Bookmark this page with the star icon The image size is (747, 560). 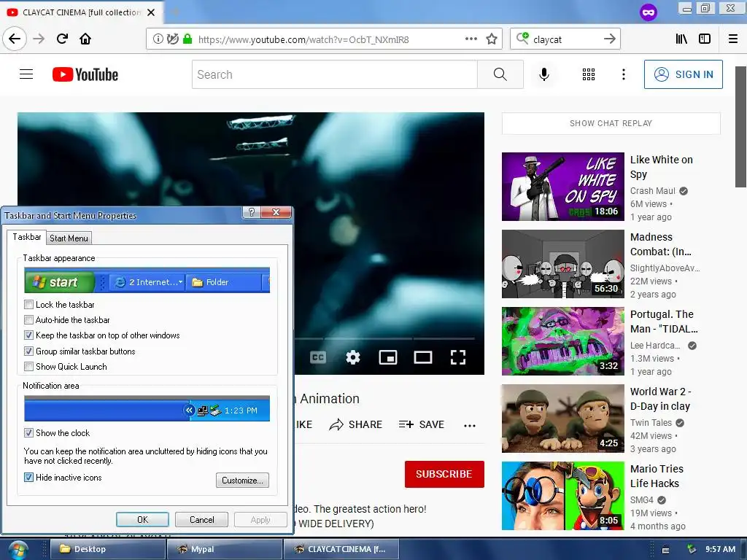click(492, 39)
